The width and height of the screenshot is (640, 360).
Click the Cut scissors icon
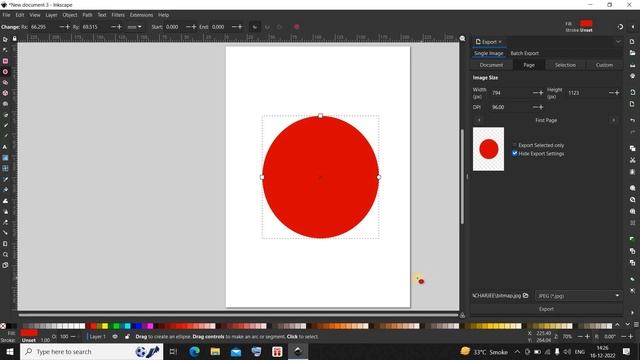click(x=632, y=160)
